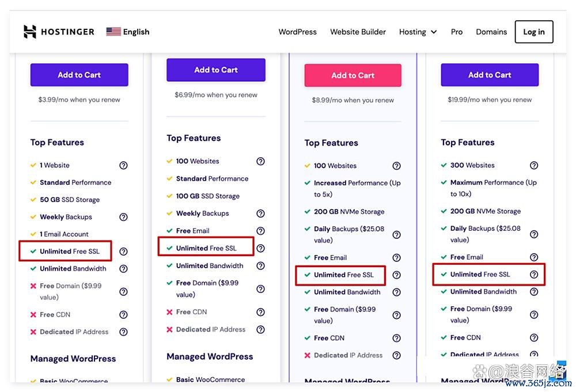Open help icon beside "300 Websites"
Image resolution: width=576 pixels, height=392 pixels.
[534, 166]
